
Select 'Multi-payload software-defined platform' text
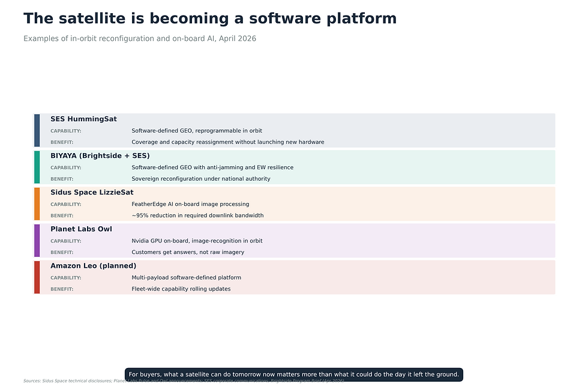coord(187,278)
